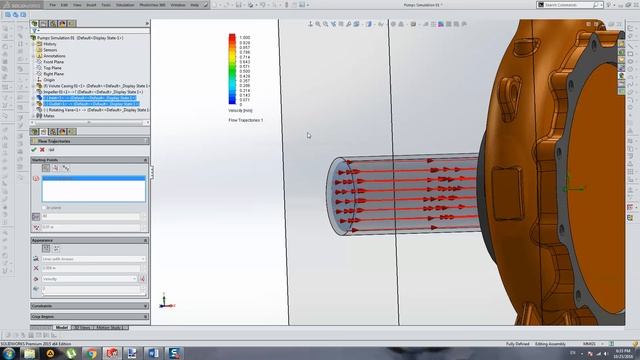
Task: Open the tree filter funnel dropdown
Action: click(35, 31)
